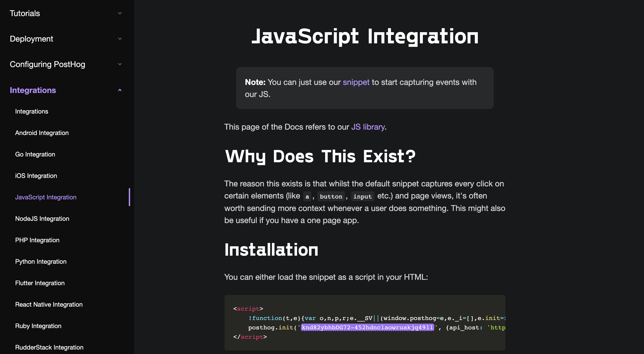The height and width of the screenshot is (354, 644).
Task: Open RudderStack Integration page
Action: pyautogui.click(x=49, y=348)
